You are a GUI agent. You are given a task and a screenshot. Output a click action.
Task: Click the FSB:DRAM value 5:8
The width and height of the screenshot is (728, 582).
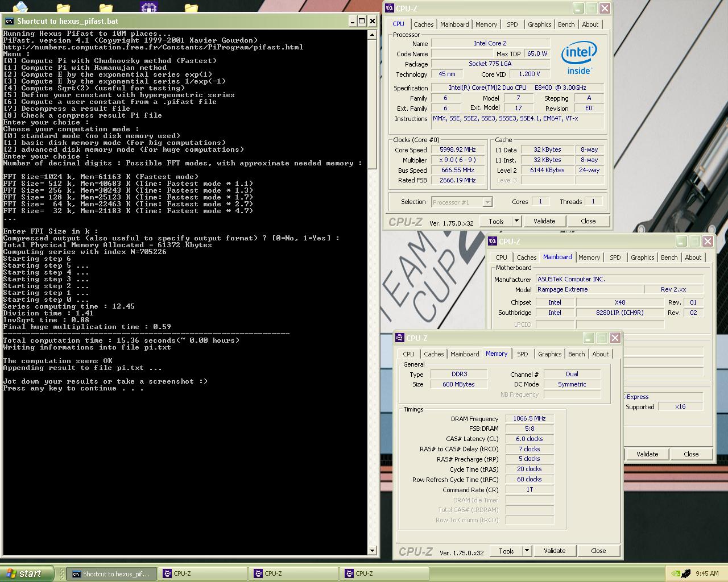[x=530, y=429]
